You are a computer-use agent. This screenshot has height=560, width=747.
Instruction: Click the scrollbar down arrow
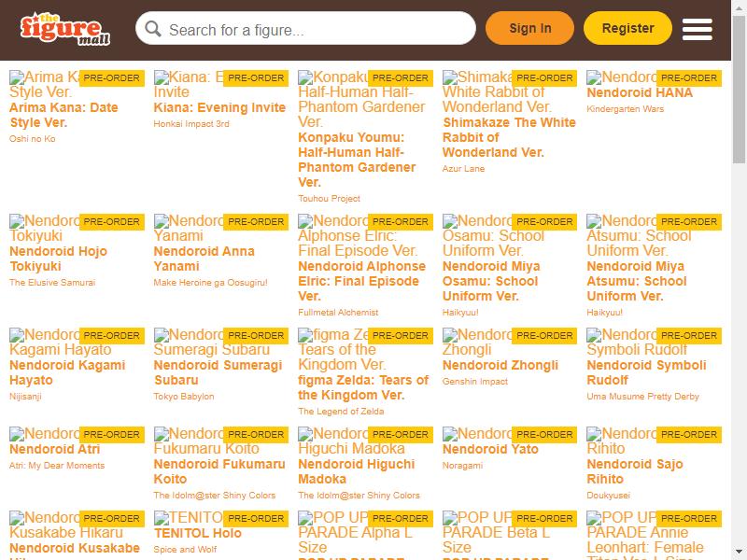[739, 553]
